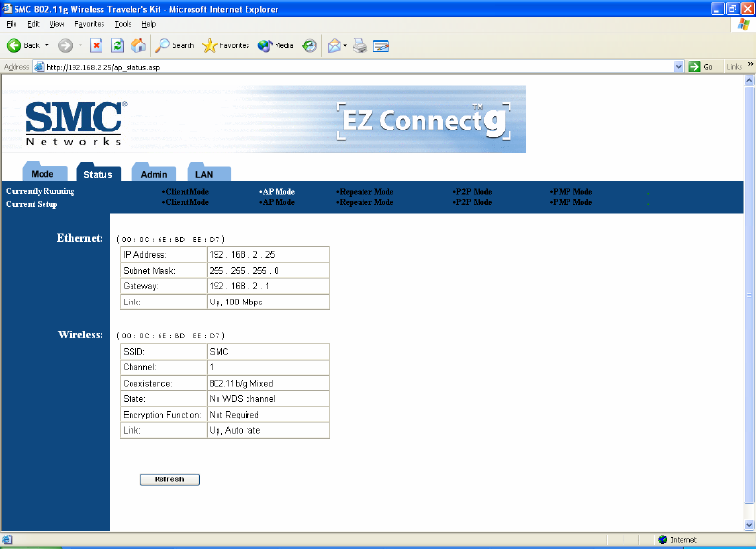Open the Edit menu

point(33,24)
